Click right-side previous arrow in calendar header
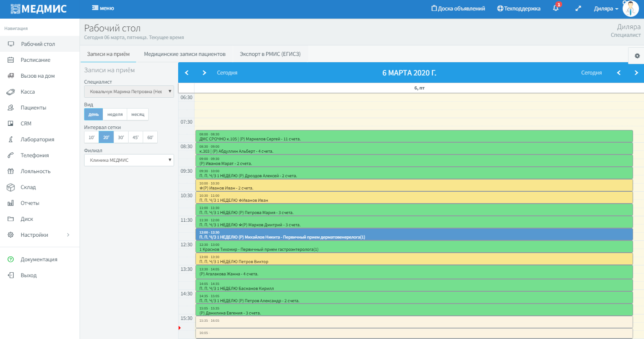 click(x=619, y=73)
